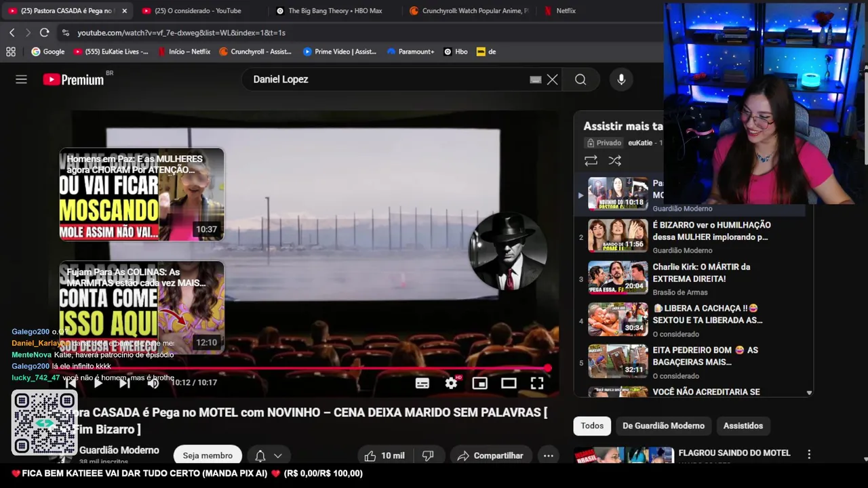Image resolution: width=868 pixels, height=488 pixels.
Task: Reload the page in browser
Action: tap(44, 33)
